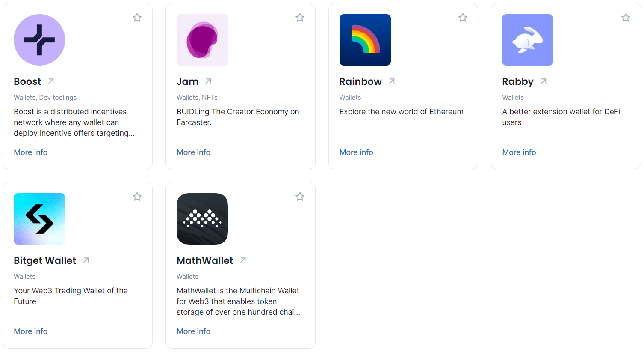The image size is (644, 352).
Task: Click the Jam title heading
Action: pos(188,81)
